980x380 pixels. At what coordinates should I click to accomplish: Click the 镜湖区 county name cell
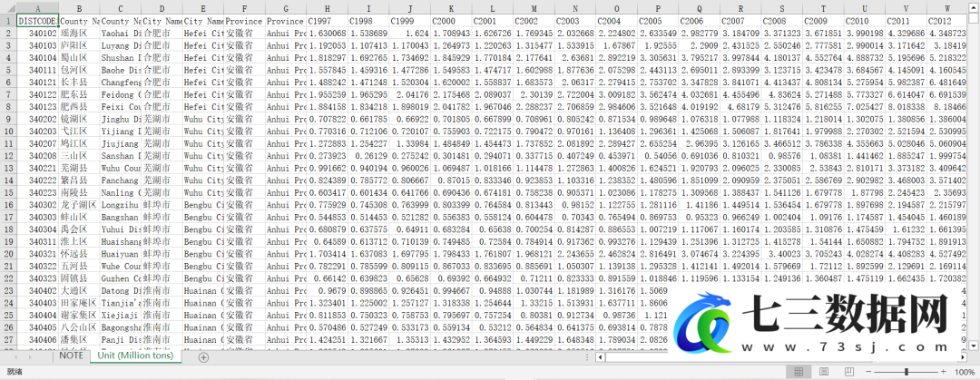click(79, 119)
